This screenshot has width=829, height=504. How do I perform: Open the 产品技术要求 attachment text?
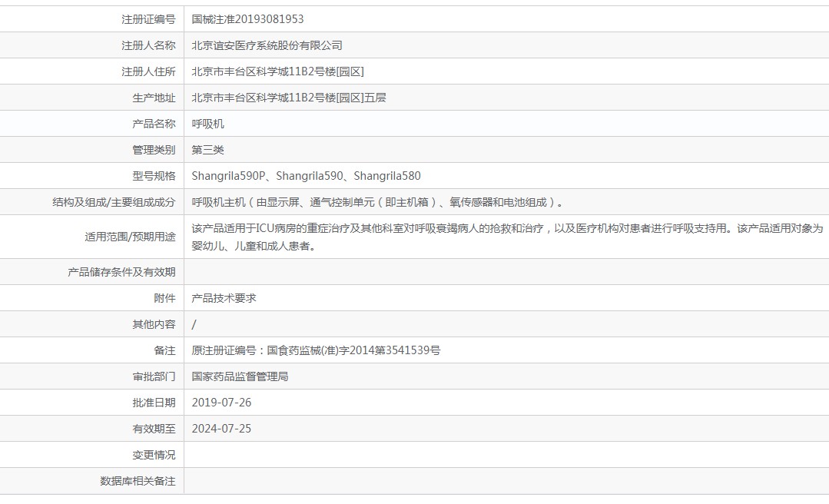(224, 298)
